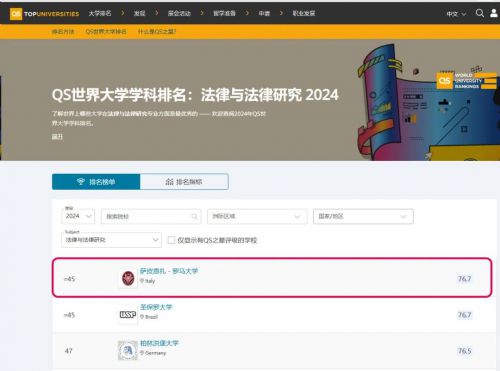Image resolution: width=500 pixels, height=371 pixels.
Task: Open 排名方法 link in orange bar
Action: (x=63, y=32)
